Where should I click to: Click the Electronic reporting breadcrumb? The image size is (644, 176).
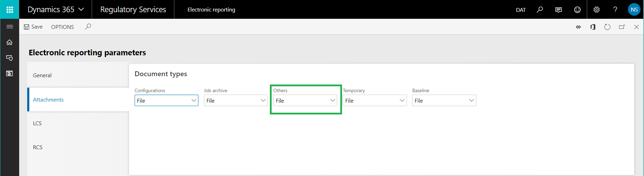point(211,10)
